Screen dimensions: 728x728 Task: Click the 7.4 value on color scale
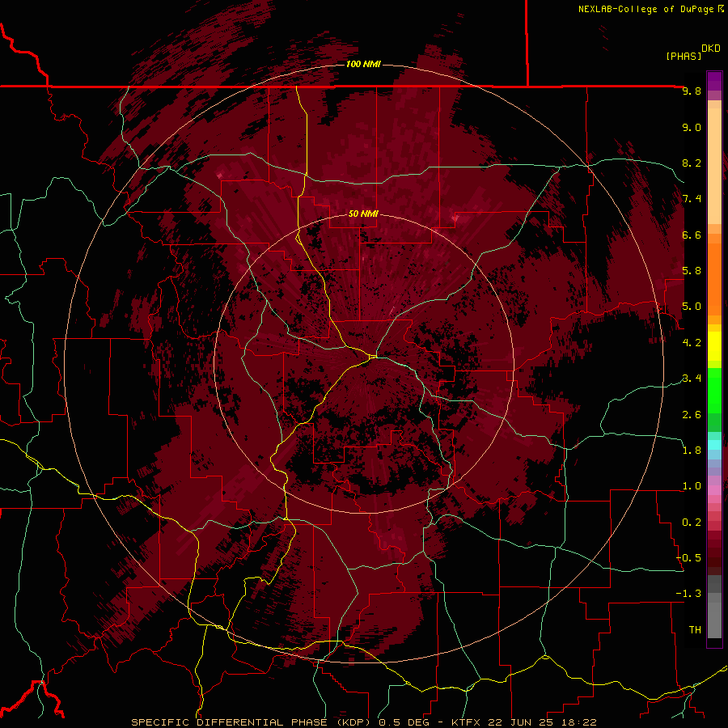coord(692,199)
